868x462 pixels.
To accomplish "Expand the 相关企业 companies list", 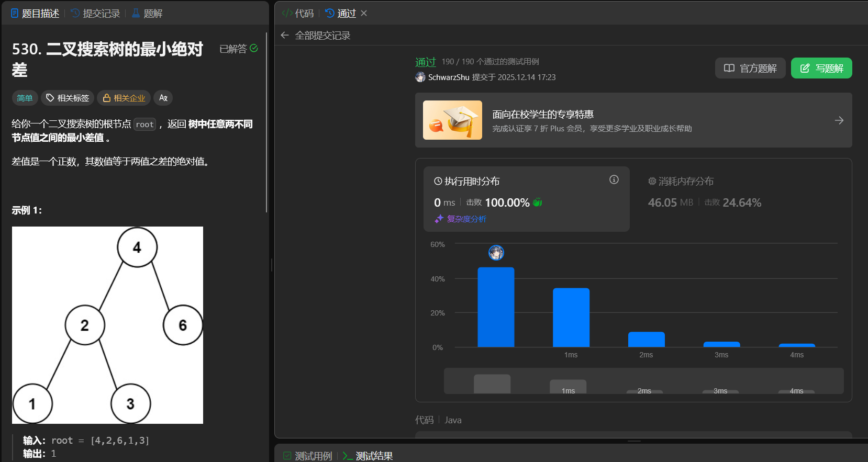I will [124, 98].
